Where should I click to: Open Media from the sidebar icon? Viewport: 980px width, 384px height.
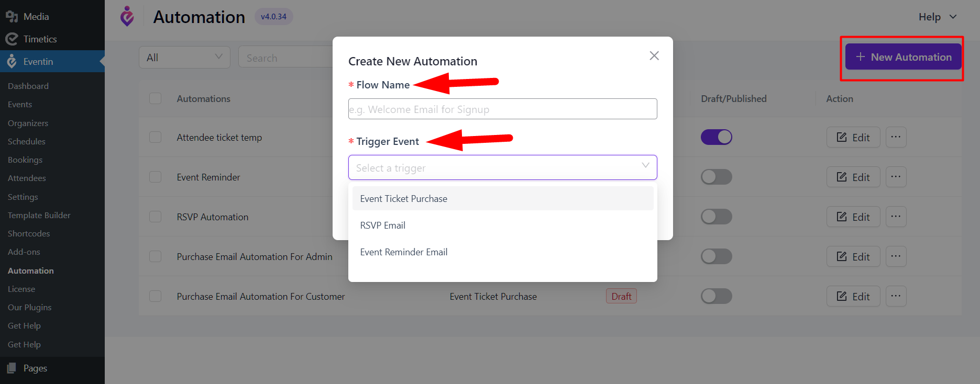click(12, 16)
